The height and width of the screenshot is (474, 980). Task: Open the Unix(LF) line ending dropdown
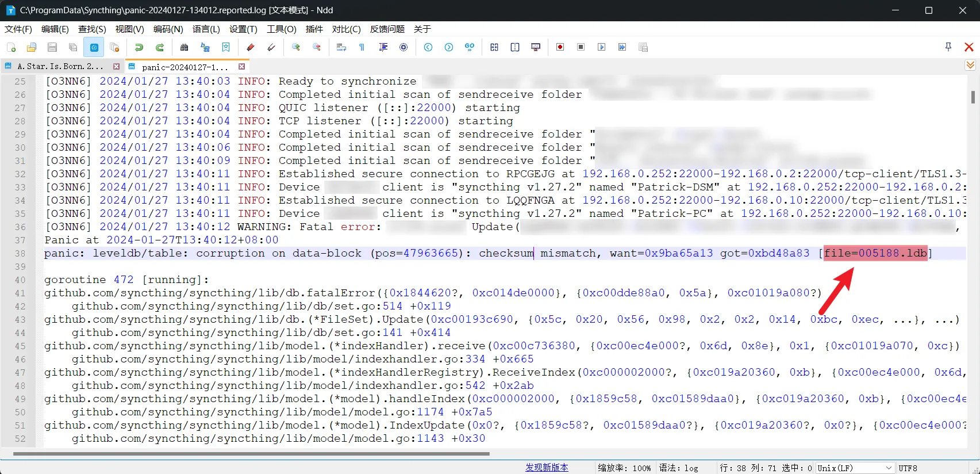coord(856,468)
